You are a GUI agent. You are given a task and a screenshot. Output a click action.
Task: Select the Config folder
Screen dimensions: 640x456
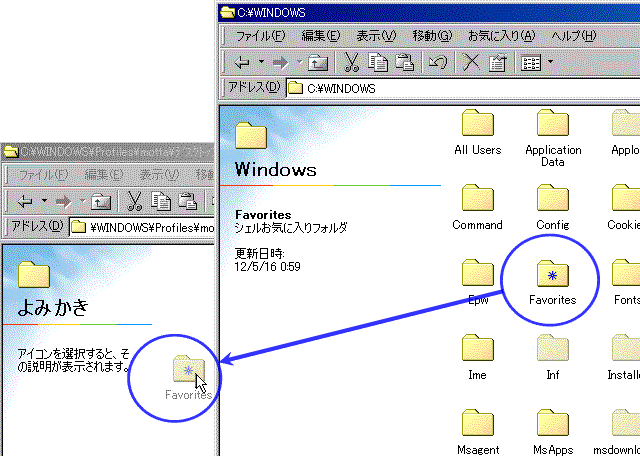click(x=553, y=207)
